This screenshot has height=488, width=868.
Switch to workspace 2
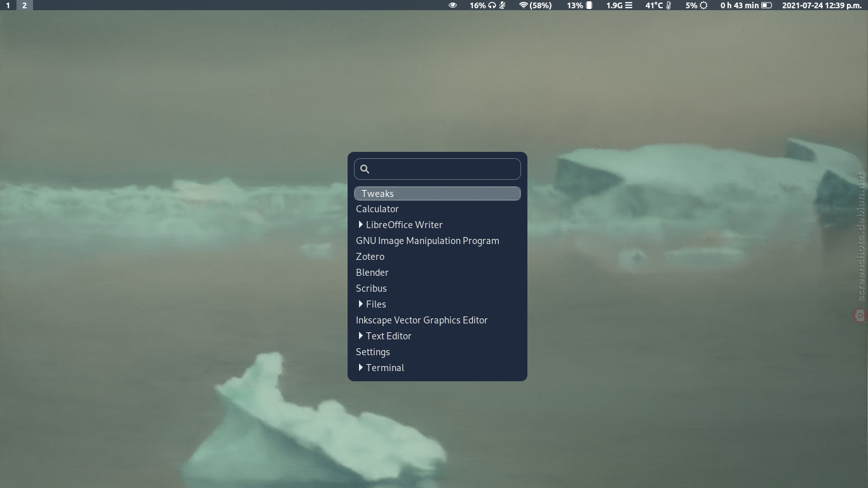tap(24, 5)
